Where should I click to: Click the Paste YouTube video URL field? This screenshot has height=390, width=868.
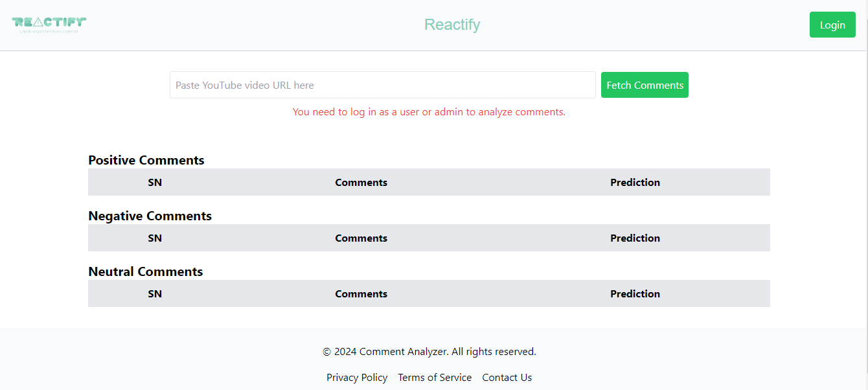(x=382, y=85)
